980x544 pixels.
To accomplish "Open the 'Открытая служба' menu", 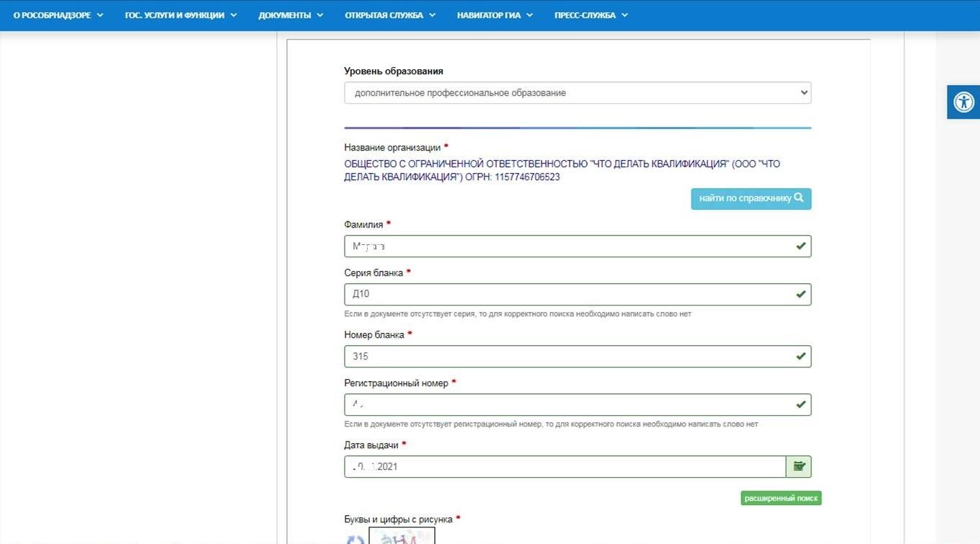I will coord(389,15).
